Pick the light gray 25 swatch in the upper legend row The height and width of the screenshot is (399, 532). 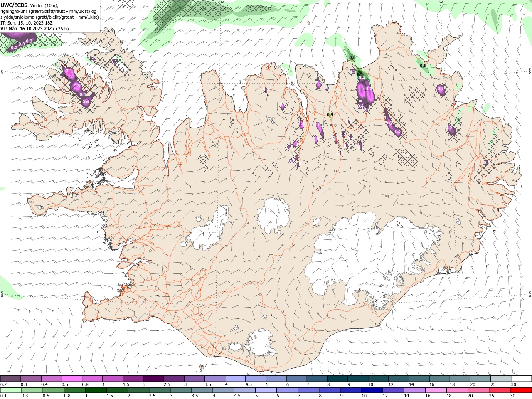pyautogui.click(x=500, y=379)
